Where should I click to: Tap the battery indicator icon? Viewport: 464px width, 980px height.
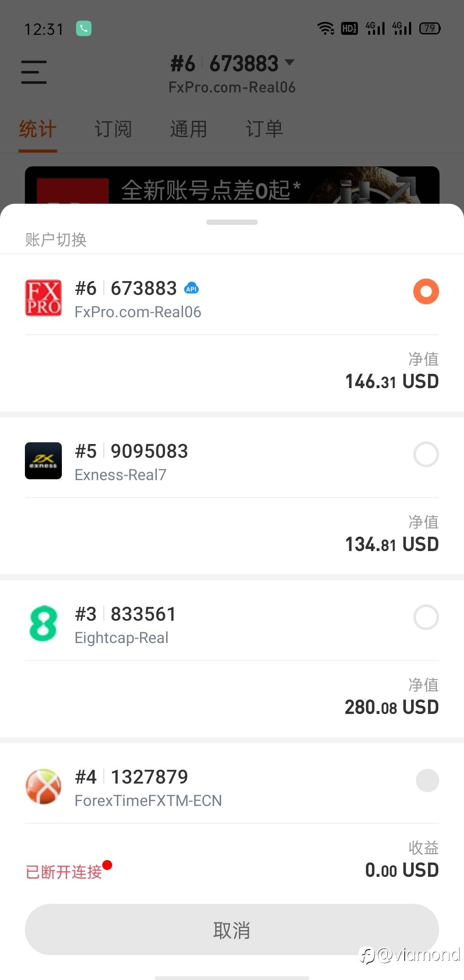(x=430, y=29)
